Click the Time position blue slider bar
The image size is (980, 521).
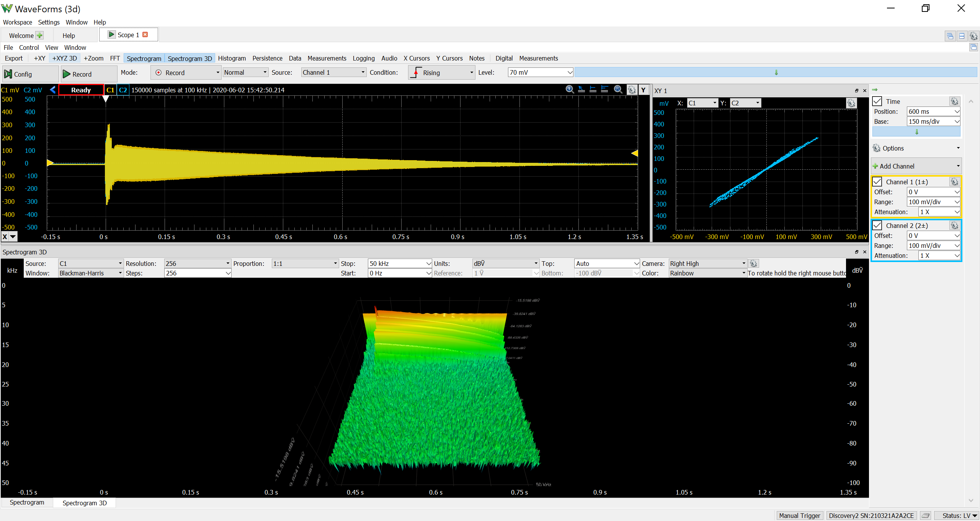[x=916, y=132]
